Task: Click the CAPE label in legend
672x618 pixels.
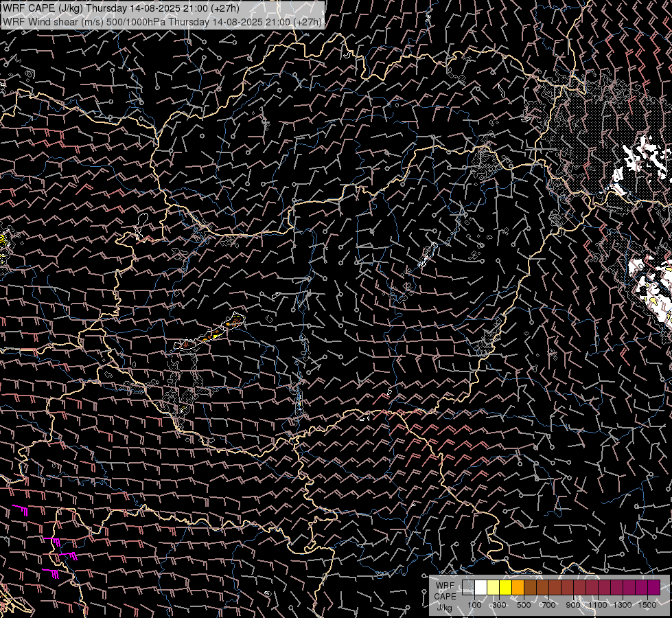Action: point(445,597)
